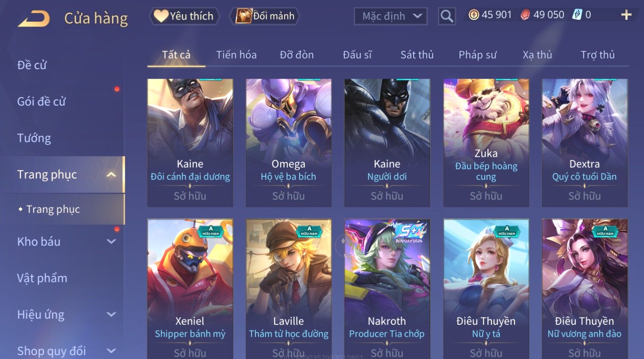Image resolution: width=644 pixels, height=359 pixels.
Task: Select the Trang phục sub-item
Action: [x=53, y=209]
